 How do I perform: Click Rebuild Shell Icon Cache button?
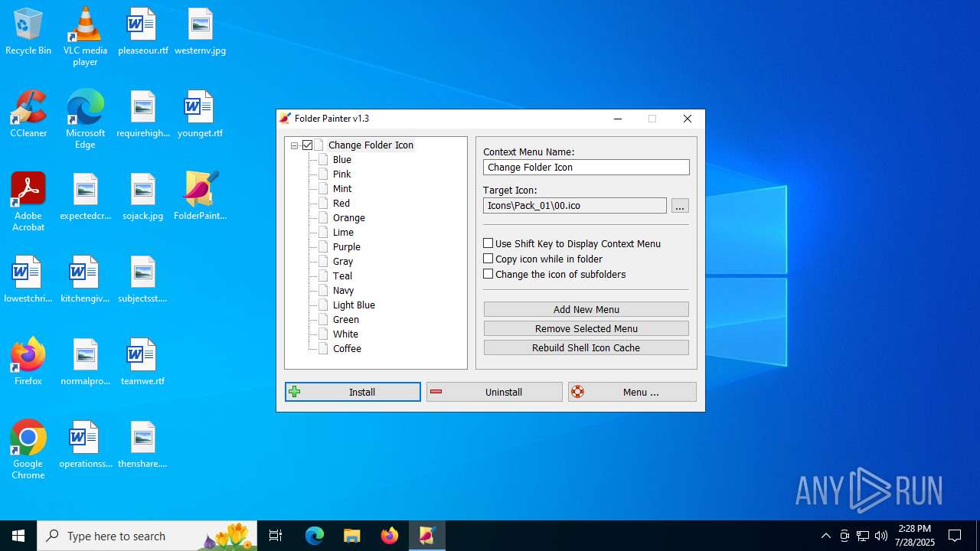click(586, 347)
